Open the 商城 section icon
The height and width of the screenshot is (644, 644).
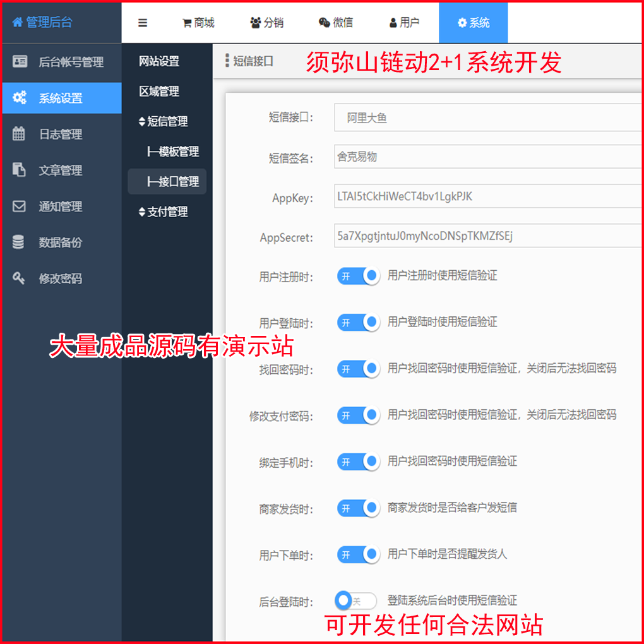186,22
